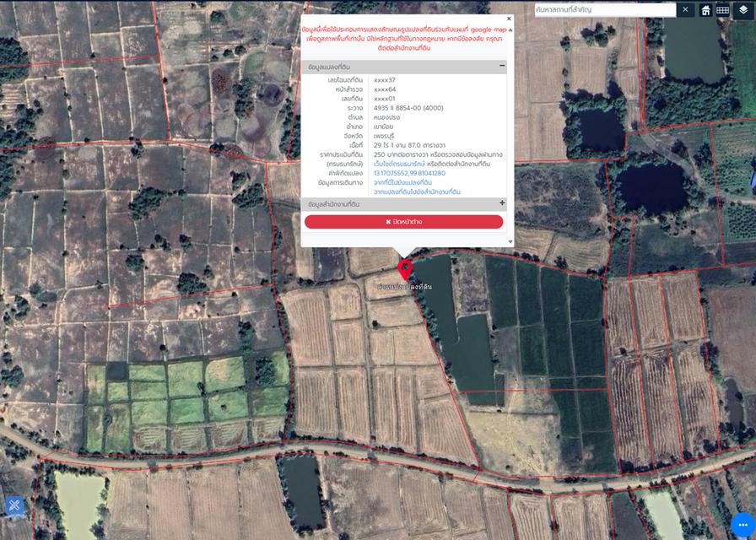This screenshot has width=756, height=540.
Task: Open the grid view icon at top right
Action: point(723,10)
